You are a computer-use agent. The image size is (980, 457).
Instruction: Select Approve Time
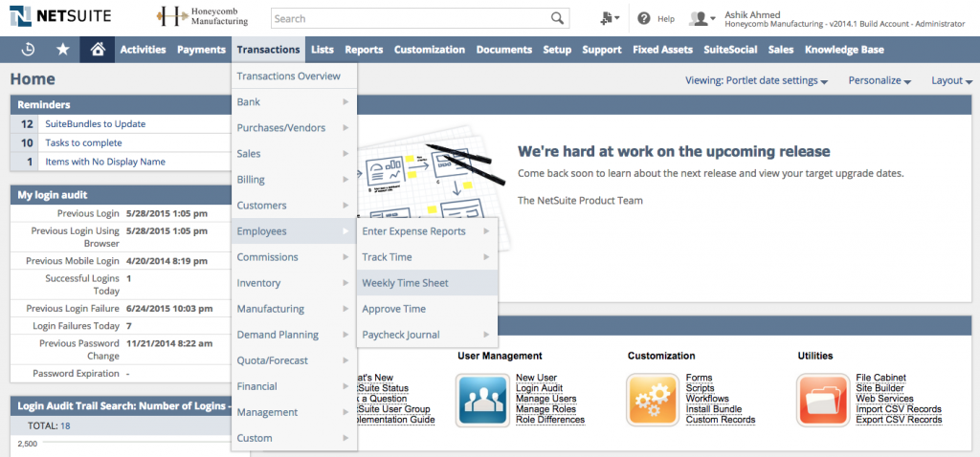[x=427, y=309]
